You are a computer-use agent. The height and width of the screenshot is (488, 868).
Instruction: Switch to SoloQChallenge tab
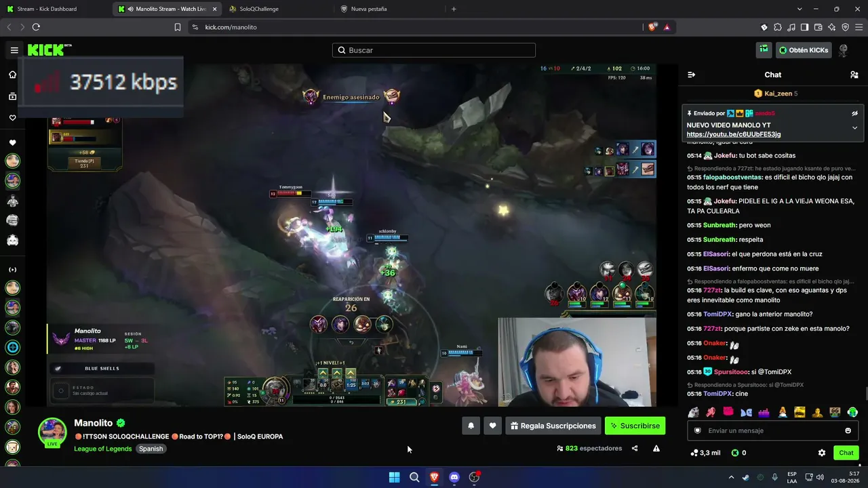(277, 9)
